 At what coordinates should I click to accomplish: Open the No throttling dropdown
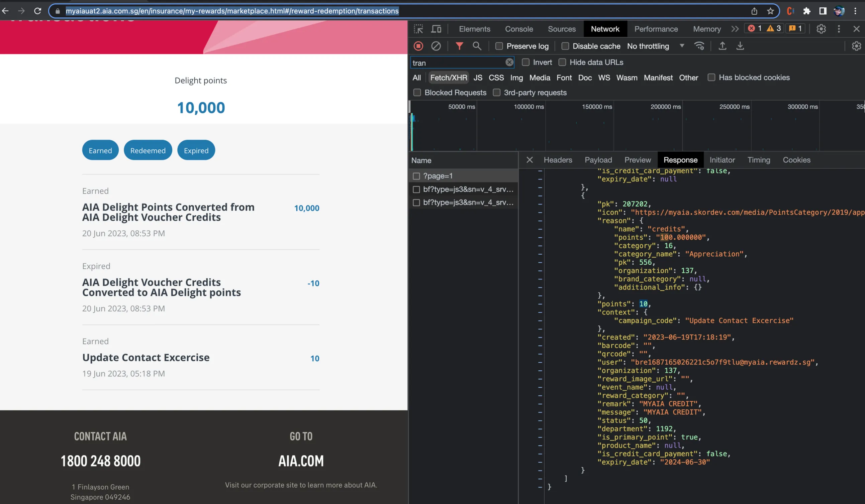[655, 46]
